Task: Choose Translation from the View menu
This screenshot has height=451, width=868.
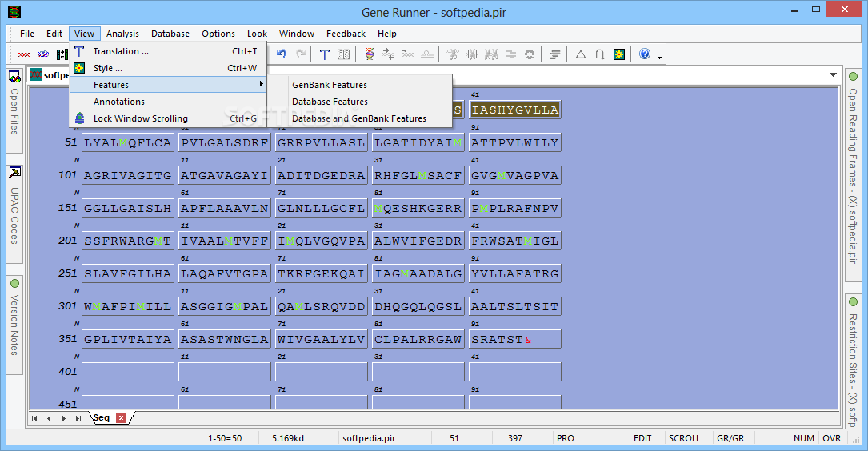Action: click(x=168, y=51)
